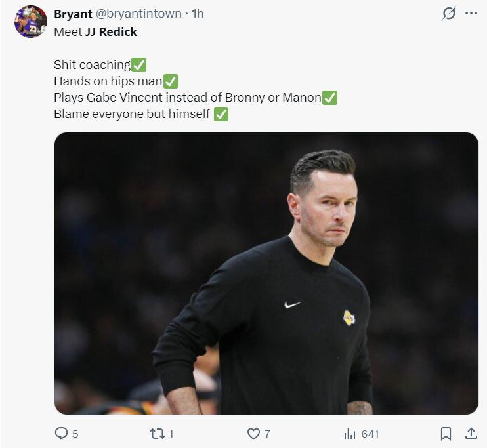The image size is (487, 448).
Task: Open the Grok explain icon
Action: click(x=449, y=14)
